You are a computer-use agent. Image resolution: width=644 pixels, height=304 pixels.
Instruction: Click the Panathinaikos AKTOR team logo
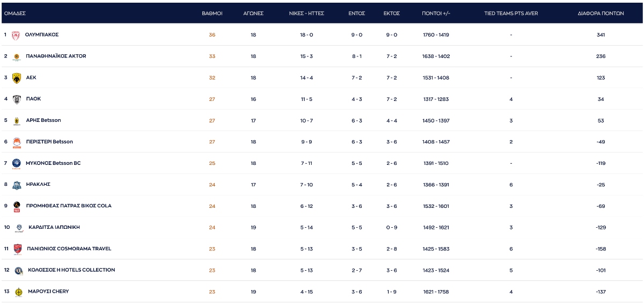click(x=16, y=56)
